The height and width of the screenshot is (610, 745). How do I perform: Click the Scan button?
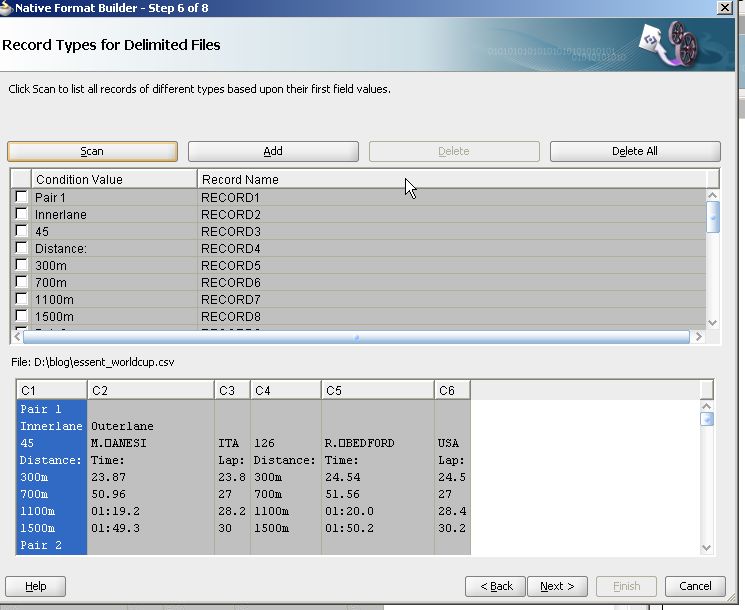point(92,151)
